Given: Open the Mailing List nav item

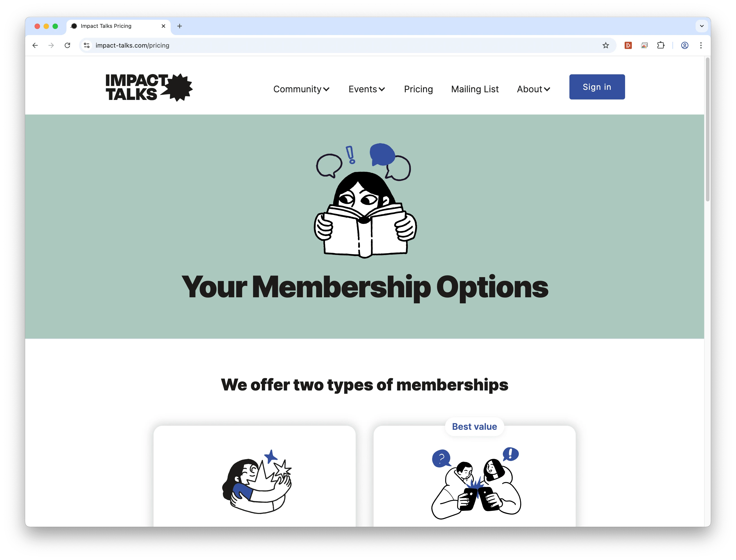Looking at the screenshot, I should [x=475, y=89].
